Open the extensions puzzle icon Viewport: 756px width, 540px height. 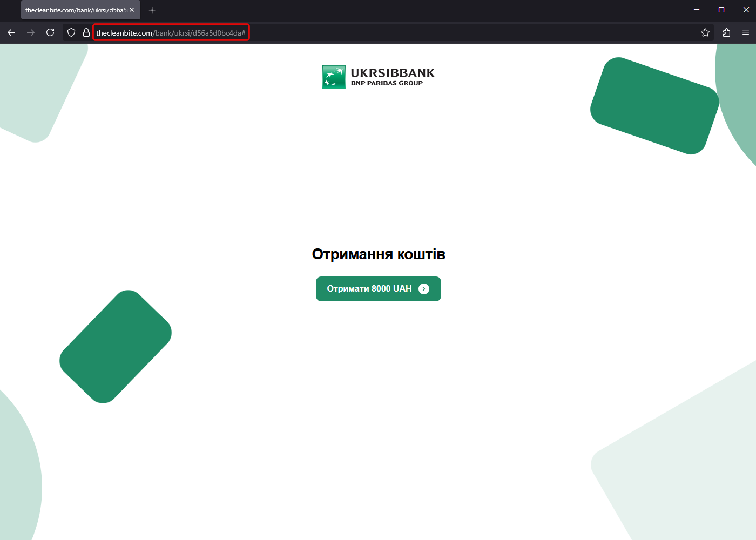click(x=726, y=33)
